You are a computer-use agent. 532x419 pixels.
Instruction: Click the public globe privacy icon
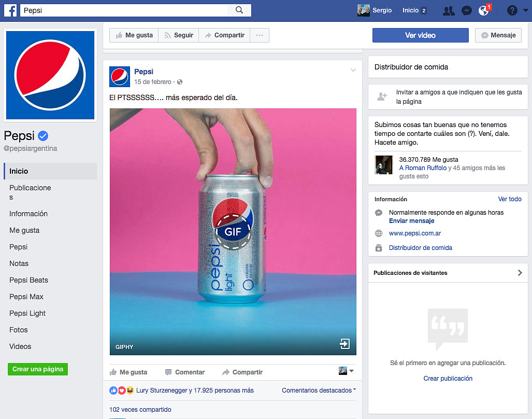pyautogui.click(x=180, y=82)
